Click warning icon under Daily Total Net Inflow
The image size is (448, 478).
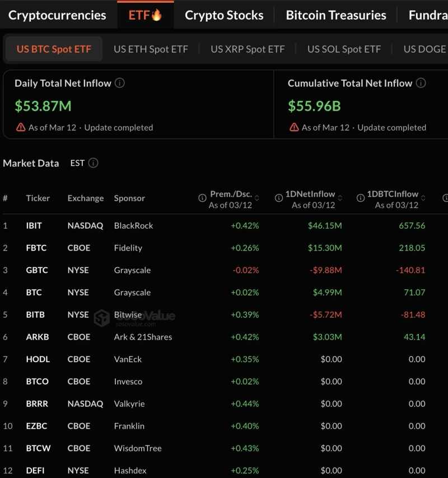[x=21, y=127]
